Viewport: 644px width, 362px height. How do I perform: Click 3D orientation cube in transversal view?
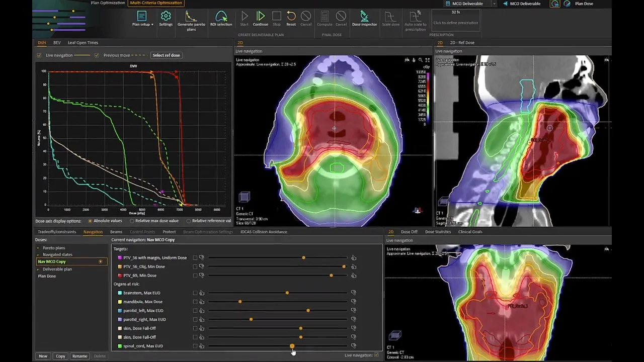pos(244,197)
